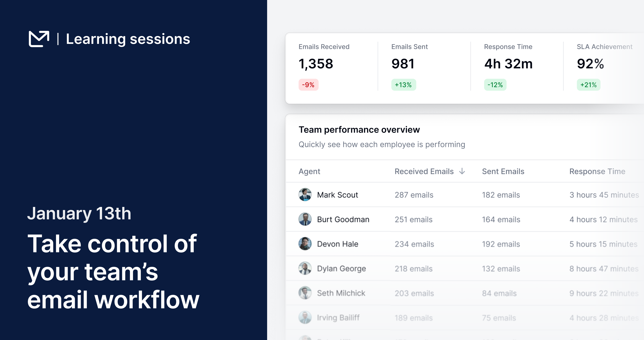This screenshot has height=340, width=644.
Task: Click the envelope mail logo icon
Action: point(39,39)
